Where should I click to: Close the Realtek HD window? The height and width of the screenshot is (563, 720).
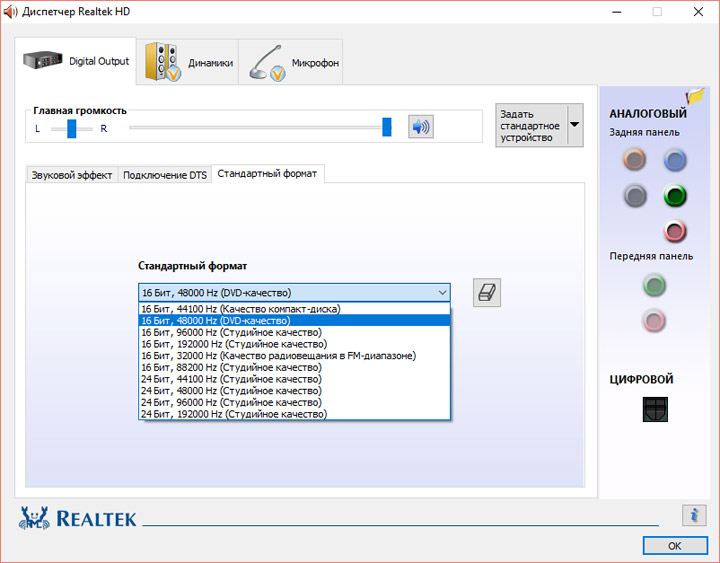[x=698, y=12]
